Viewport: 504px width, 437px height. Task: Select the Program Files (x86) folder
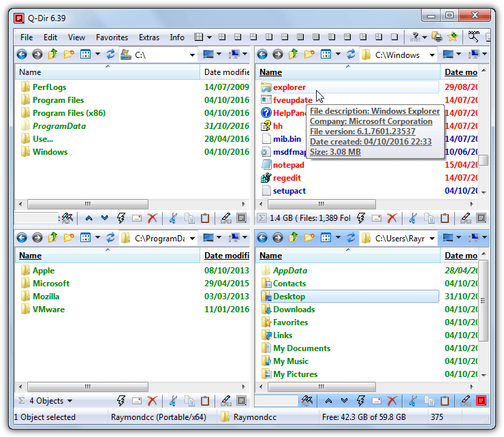click(69, 113)
